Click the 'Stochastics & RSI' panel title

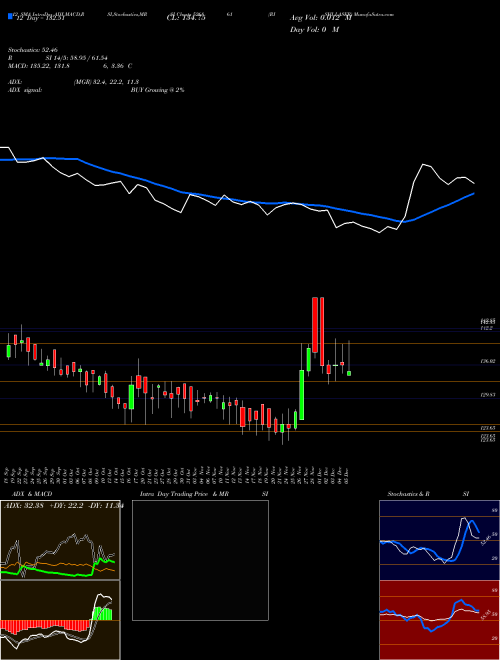coord(428,494)
